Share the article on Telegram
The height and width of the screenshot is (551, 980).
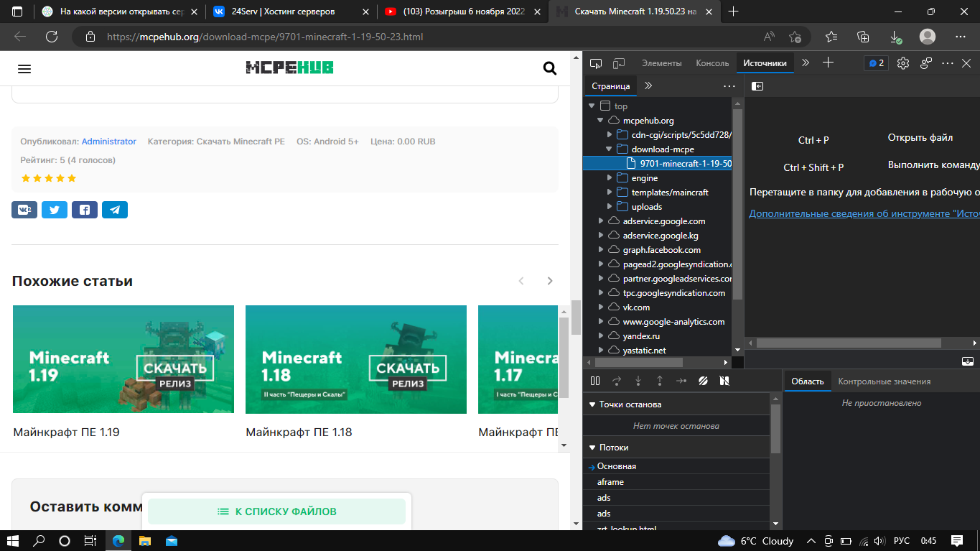coord(115,210)
